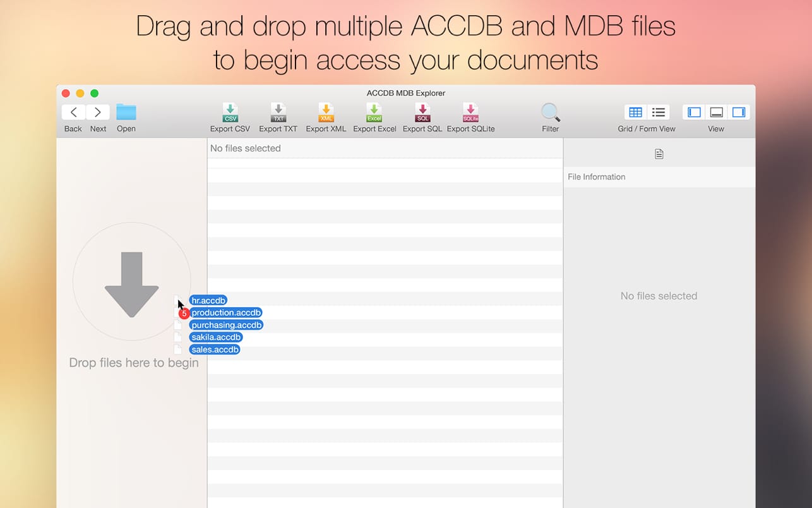Select the Export SQLite icon
This screenshot has height=508, width=812.
470,112
